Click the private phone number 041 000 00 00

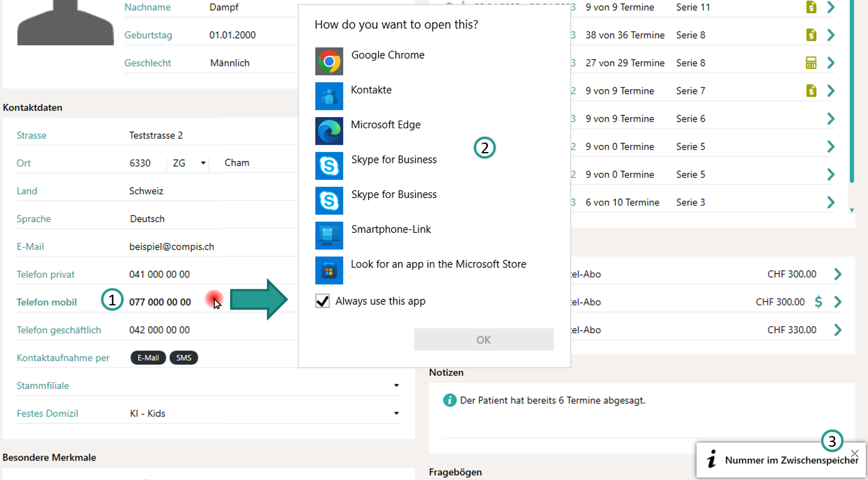[x=160, y=274]
